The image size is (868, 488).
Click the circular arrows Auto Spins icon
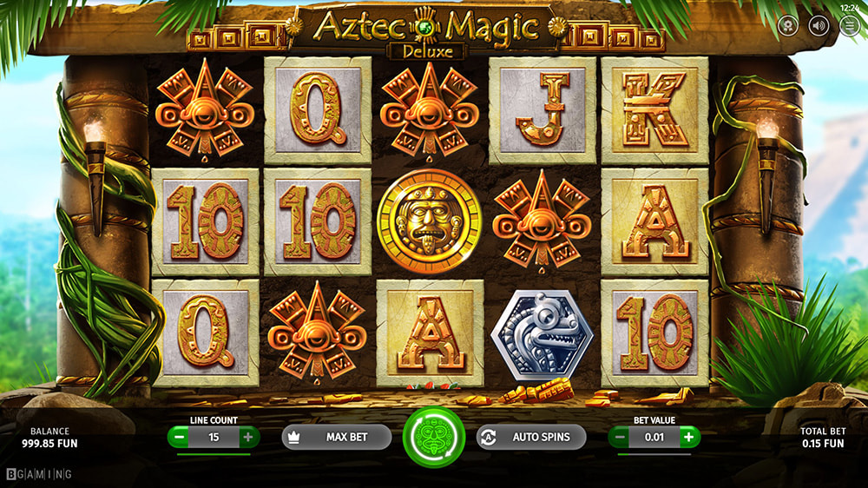click(x=488, y=437)
